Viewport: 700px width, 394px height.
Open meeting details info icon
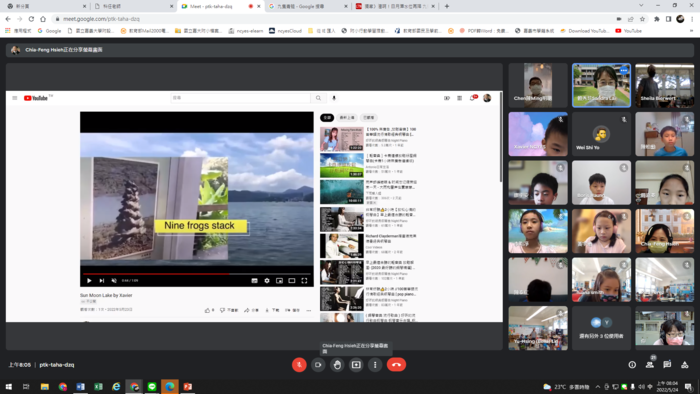coord(632,365)
